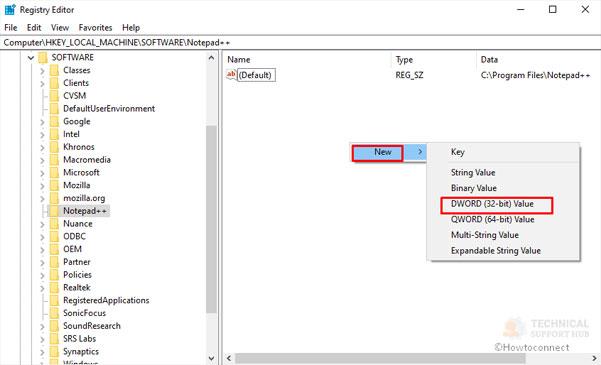Collapse the SOFTWARE key
Screen dimensions: 601x365
click(x=31, y=58)
